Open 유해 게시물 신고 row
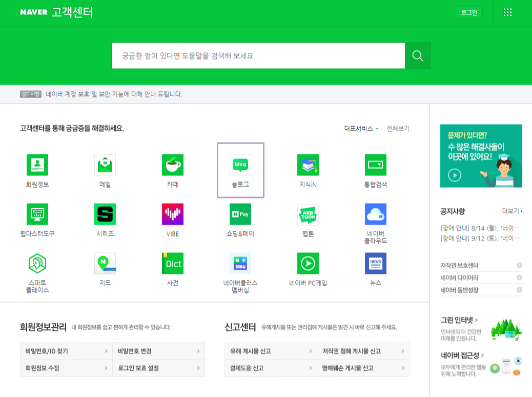 coord(271,351)
